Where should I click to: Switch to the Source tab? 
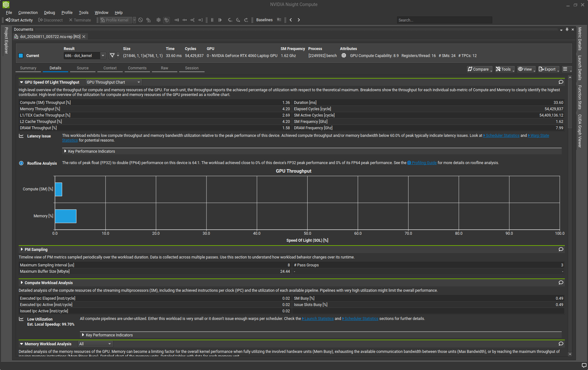83,68
